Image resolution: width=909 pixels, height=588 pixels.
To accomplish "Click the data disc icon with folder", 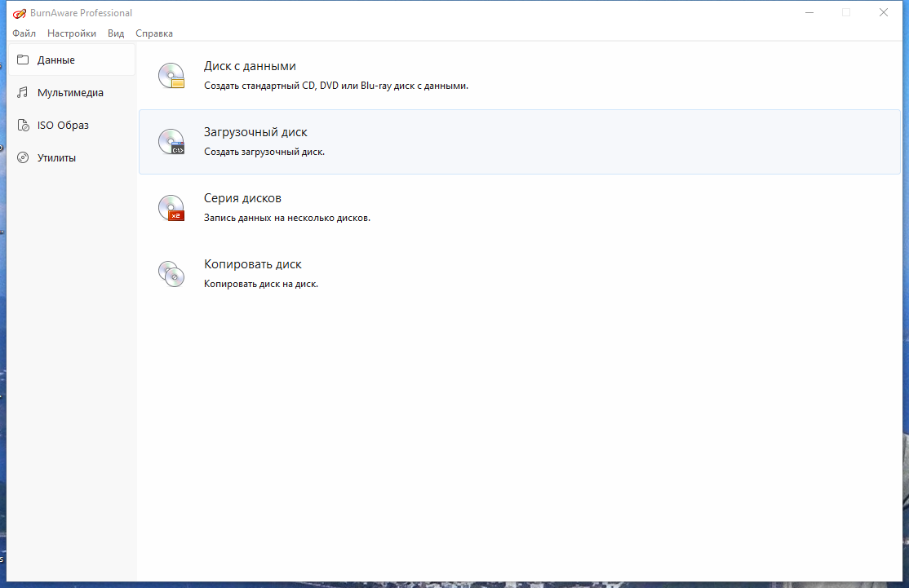I will 171,75.
